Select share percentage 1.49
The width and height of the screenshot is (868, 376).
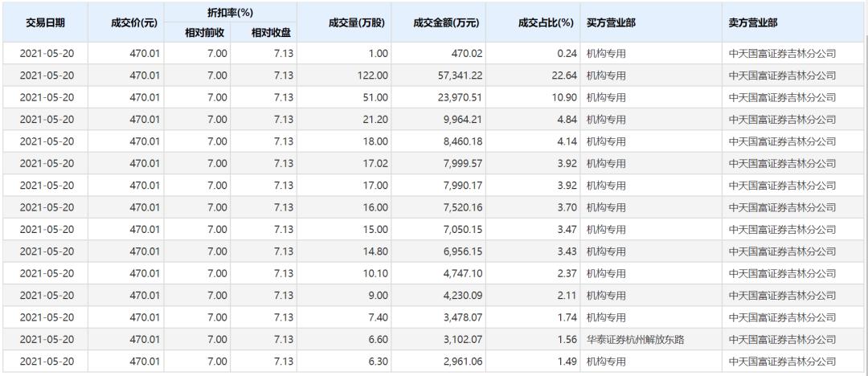click(x=567, y=362)
